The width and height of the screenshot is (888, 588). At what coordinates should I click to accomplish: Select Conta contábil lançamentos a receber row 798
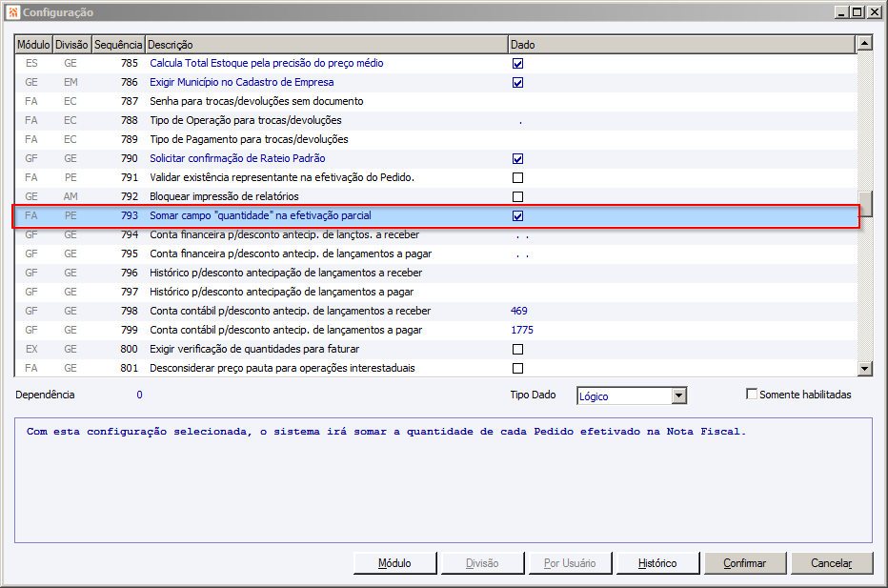[434, 311]
